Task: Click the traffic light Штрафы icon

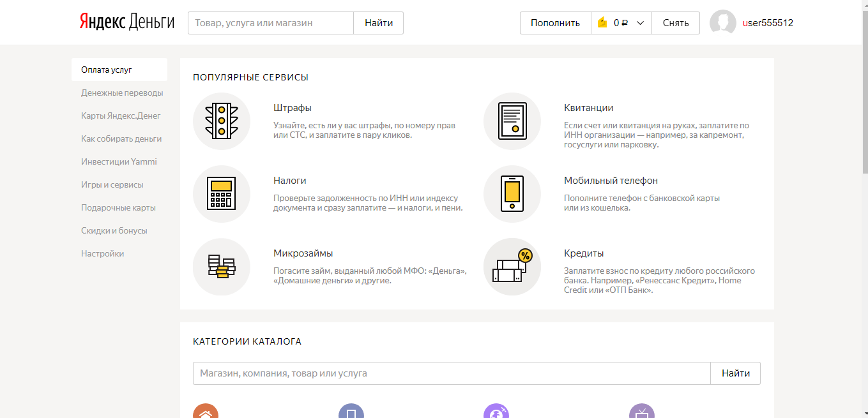Action: pos(222,121)
